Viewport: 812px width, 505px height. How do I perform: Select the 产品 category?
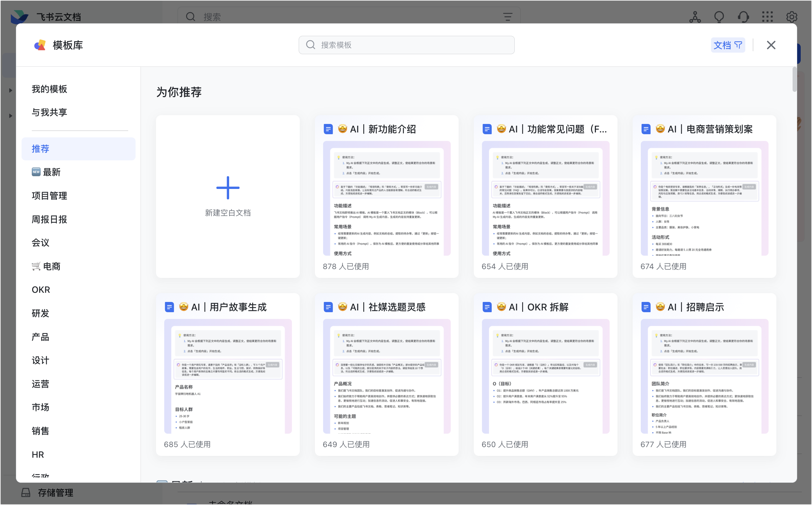[x=78, y=337]
